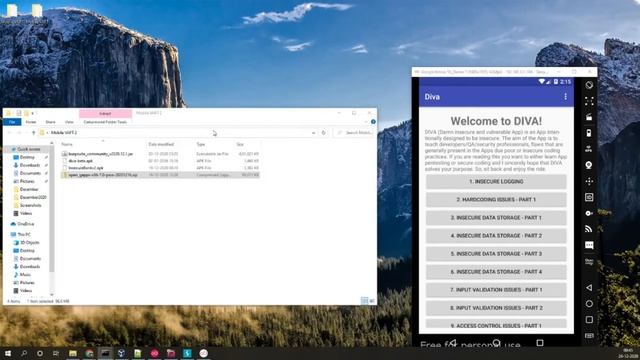The width and height of the screenshot is (640, 360).
Task: Open the Genymotion capture clapperboard tool
Action: pyautogui.click(x=589, y=117)
